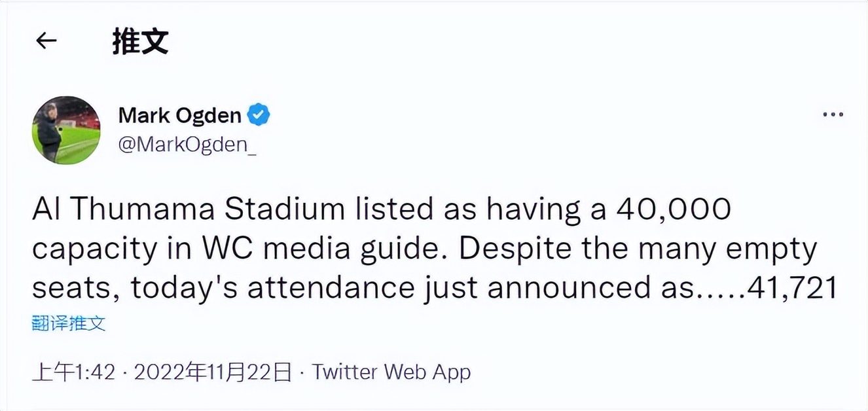Screen dimensions: 868x411
Task: Click the "40,000" capacity figure
Action: point(674,211)
